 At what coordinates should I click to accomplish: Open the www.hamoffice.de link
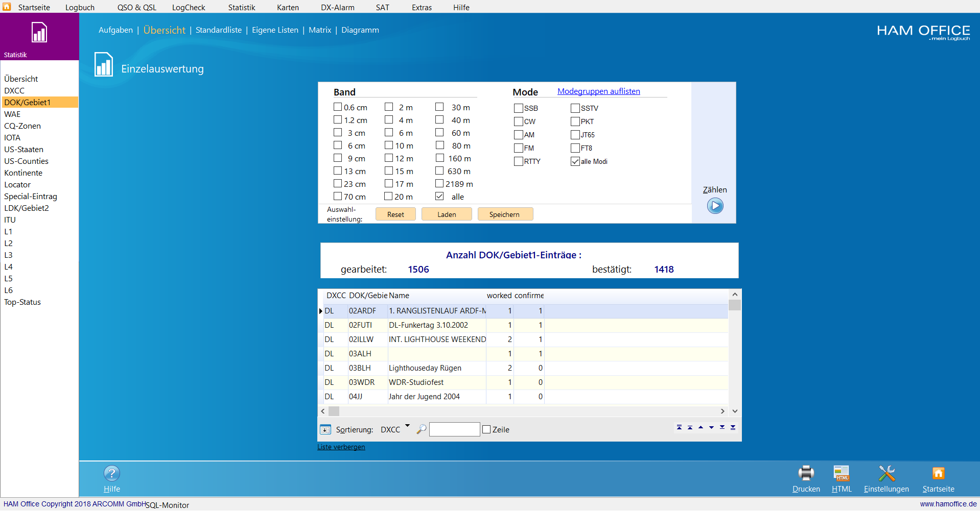point(948,504)
